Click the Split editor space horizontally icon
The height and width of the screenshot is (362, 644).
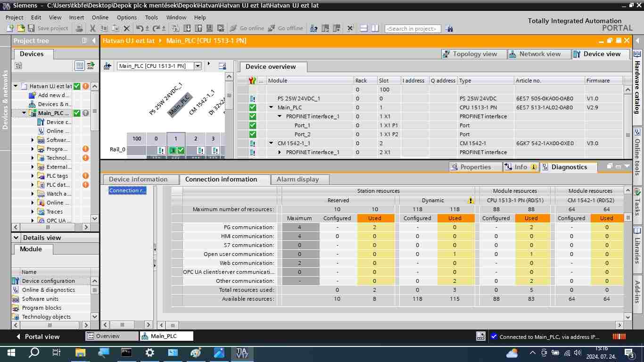click(x=363, y=28)
